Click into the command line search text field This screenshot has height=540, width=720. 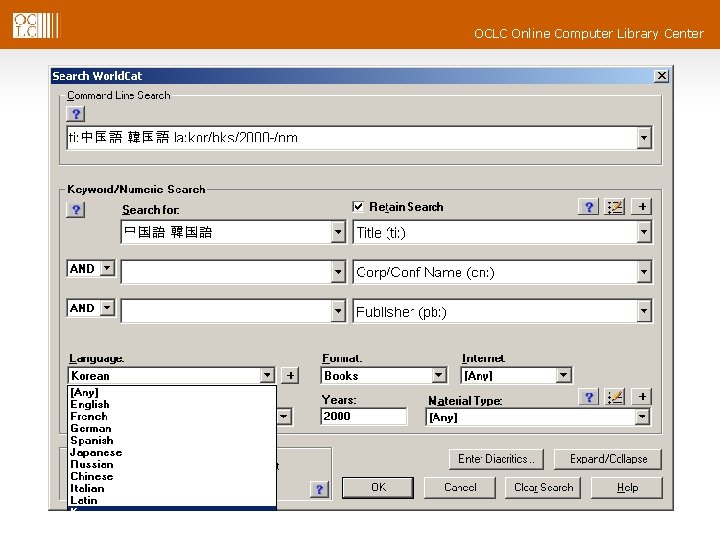352,138
